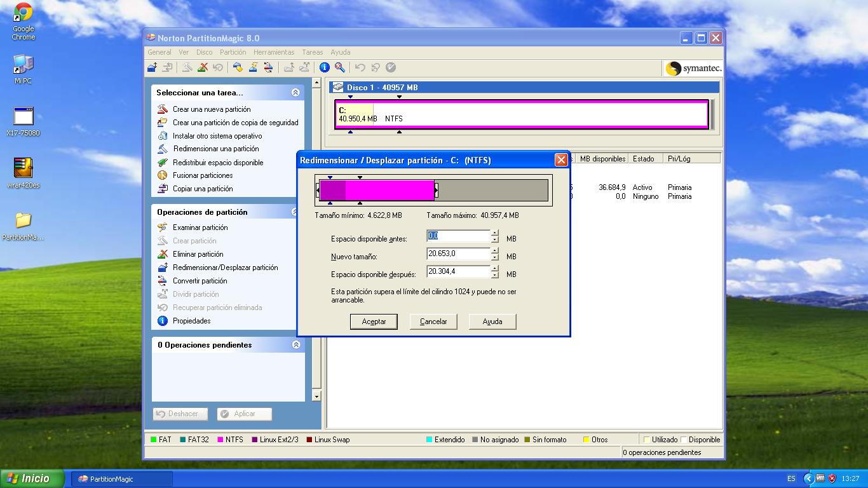Click the Cancelar button
The height and width of the screenshot is (488, 868).
coord(433,322)
